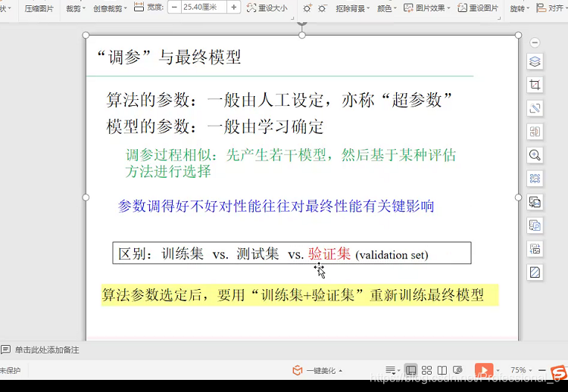Switch to Reading view book icon
The height and width of the screenshot is (392, 568).
point(442,370)
